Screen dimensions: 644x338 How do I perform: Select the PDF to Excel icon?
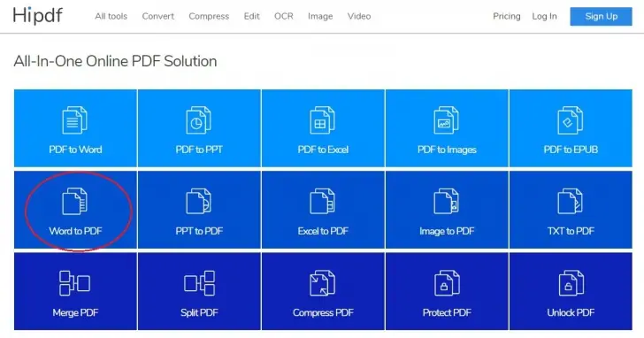[322, 120]
